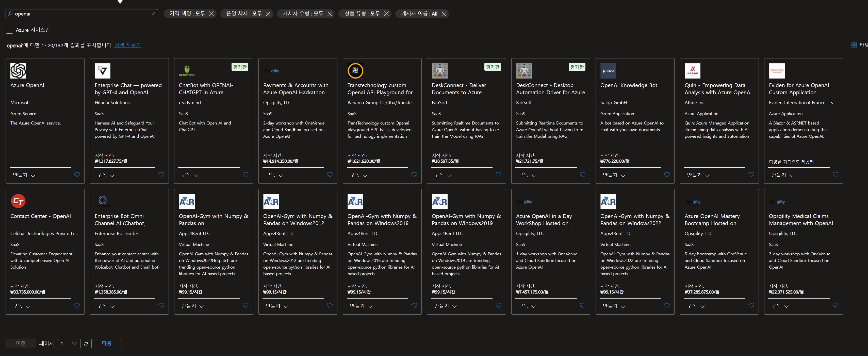This screenshot has width=868, height=356.
Task: Remove the 가격 책정 filter
Action: pyautogui.click(x=211, y=14)
